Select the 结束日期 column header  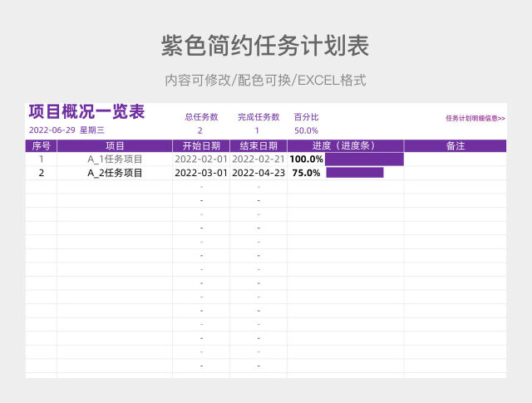(x=259, y=145)
